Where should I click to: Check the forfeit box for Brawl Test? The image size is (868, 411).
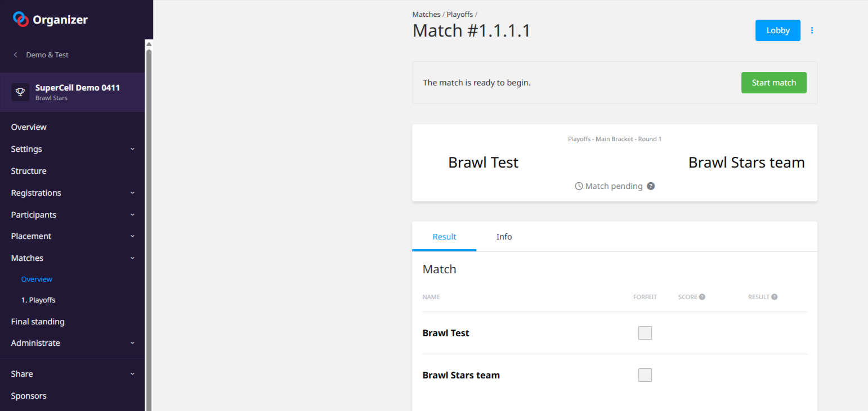pyautogui.click(x=645, y=333)
